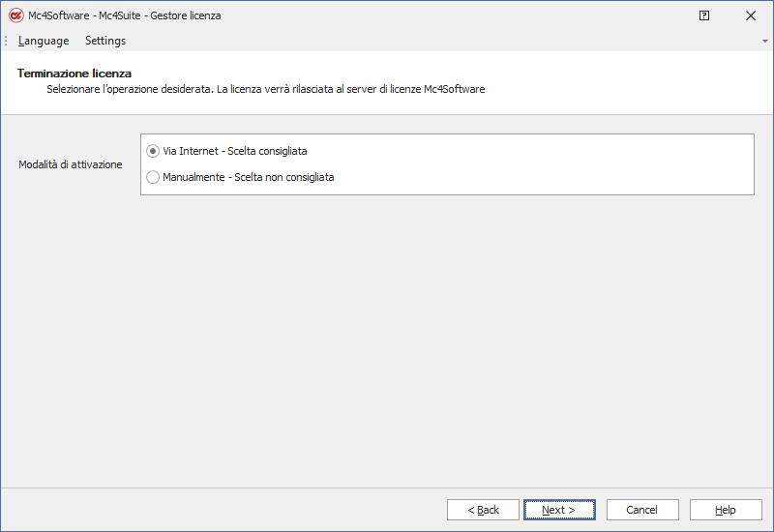Open the Language menu
Screen dimensions: 774x532
[x=44, y=41]
